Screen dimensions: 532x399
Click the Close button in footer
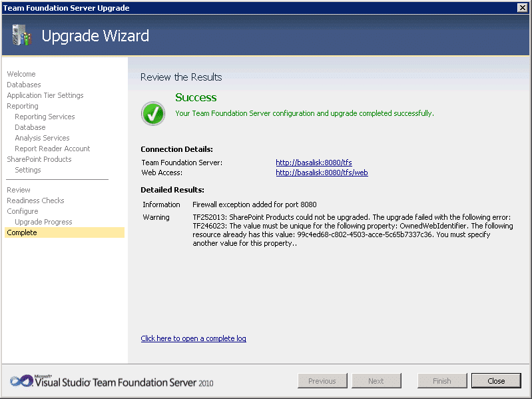[496, 380]
